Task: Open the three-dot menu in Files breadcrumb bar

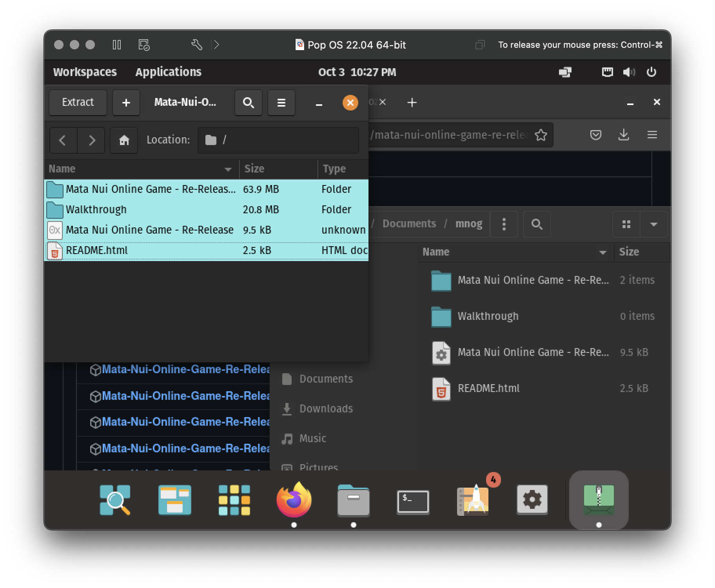Action: [x=504, y=224]
